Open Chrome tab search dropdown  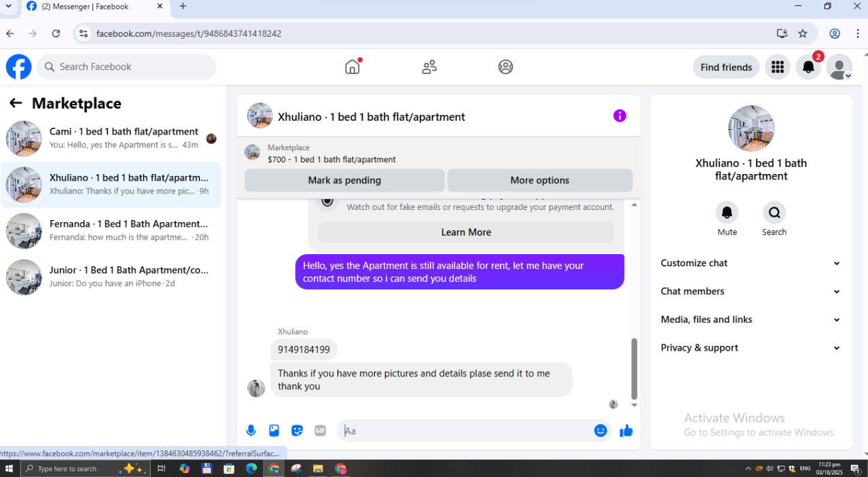click(8, 7)
